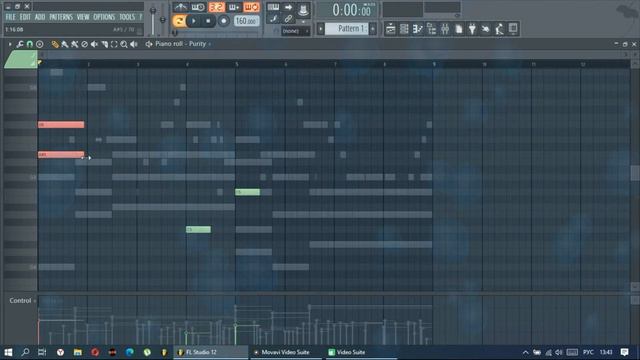
Task: Click the Stop button in transport
Action: [208, 21]
